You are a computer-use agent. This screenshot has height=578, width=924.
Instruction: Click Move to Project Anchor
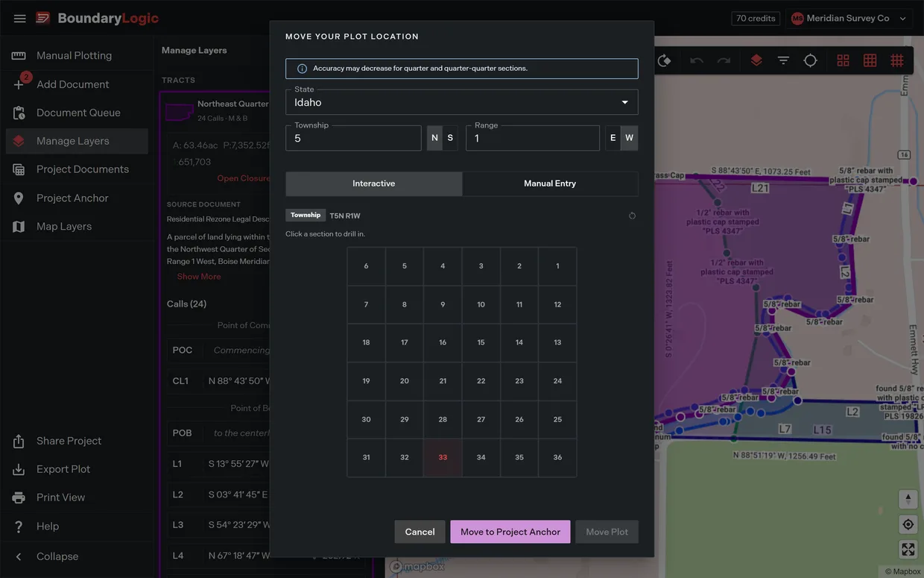510,532
